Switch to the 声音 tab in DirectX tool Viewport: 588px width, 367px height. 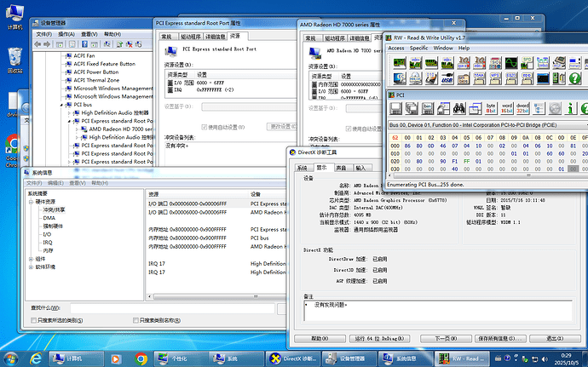point(341,168)
